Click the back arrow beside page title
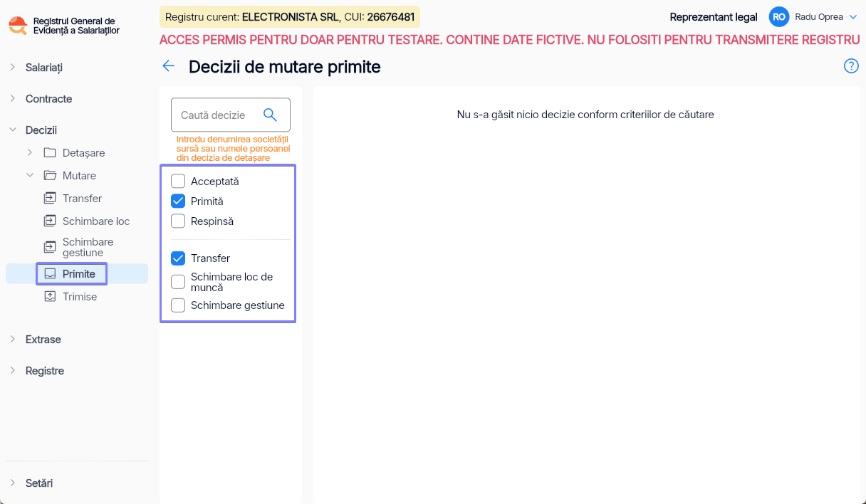Screen dimensions: 866x504 click(x=168, y=66)
